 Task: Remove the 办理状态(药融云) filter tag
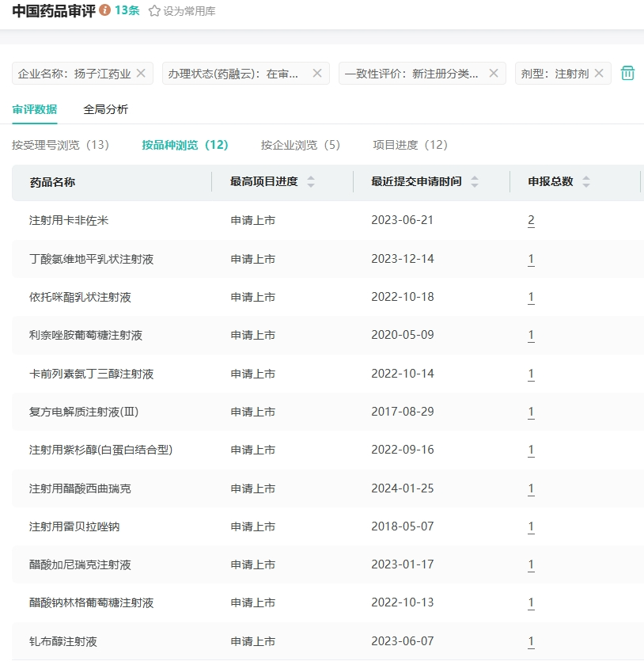pyautogui.click(x=317, y=74)
